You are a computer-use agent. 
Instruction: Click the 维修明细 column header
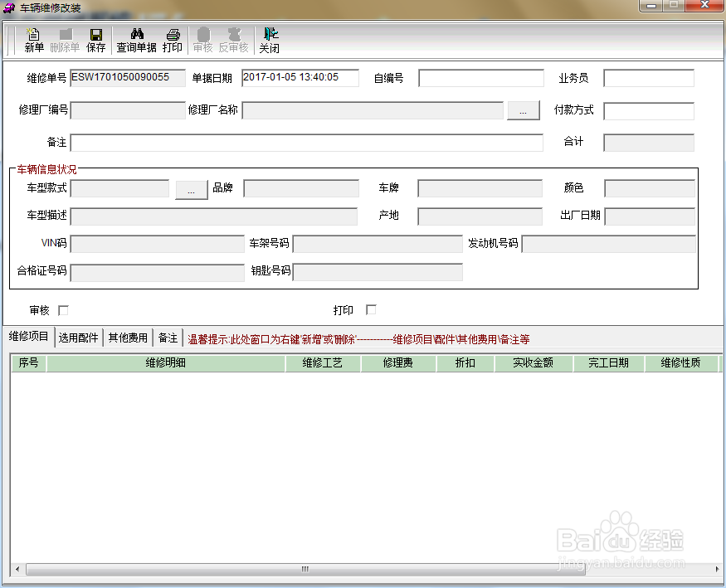click(166, 363)
